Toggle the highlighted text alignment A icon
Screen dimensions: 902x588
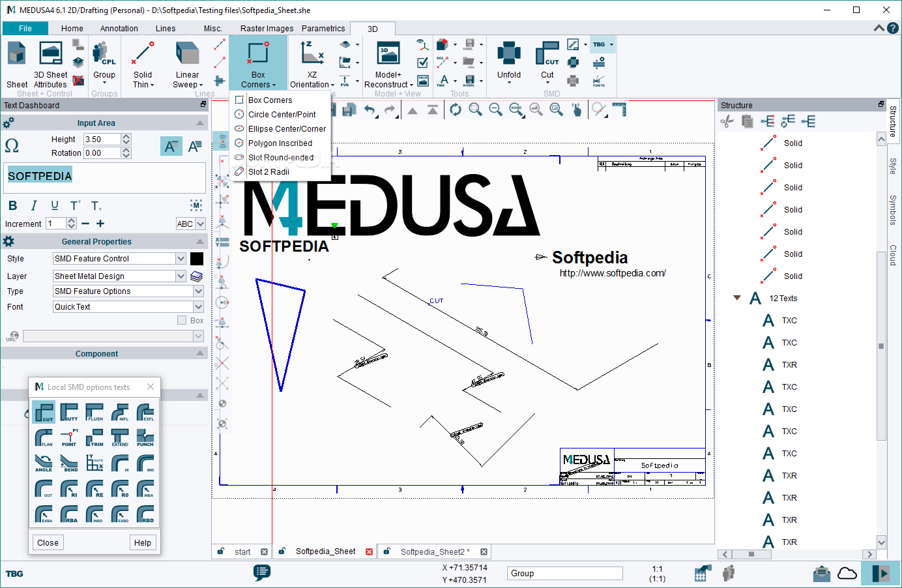tap(171, 146)
